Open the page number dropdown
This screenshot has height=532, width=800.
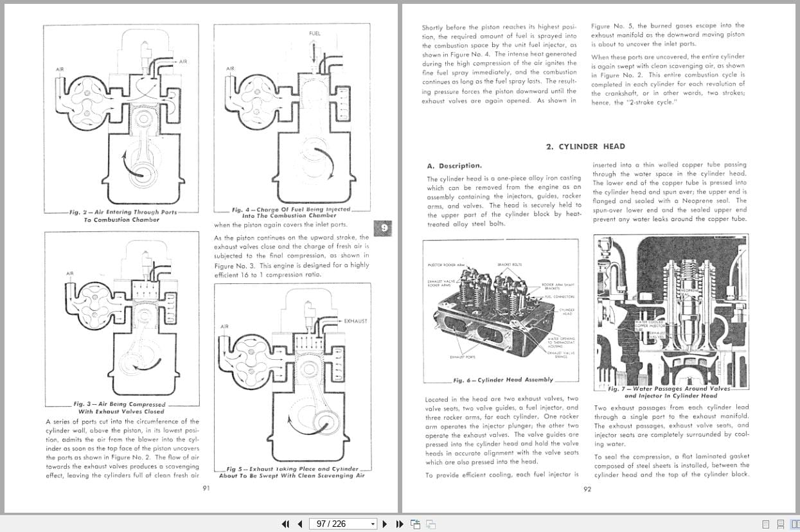(x=373, y=524)
